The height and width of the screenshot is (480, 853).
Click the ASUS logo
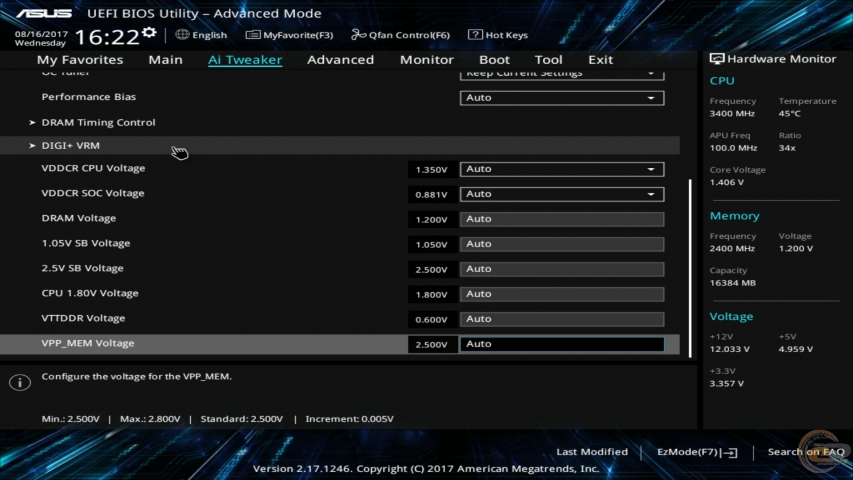tap(44, 13)
